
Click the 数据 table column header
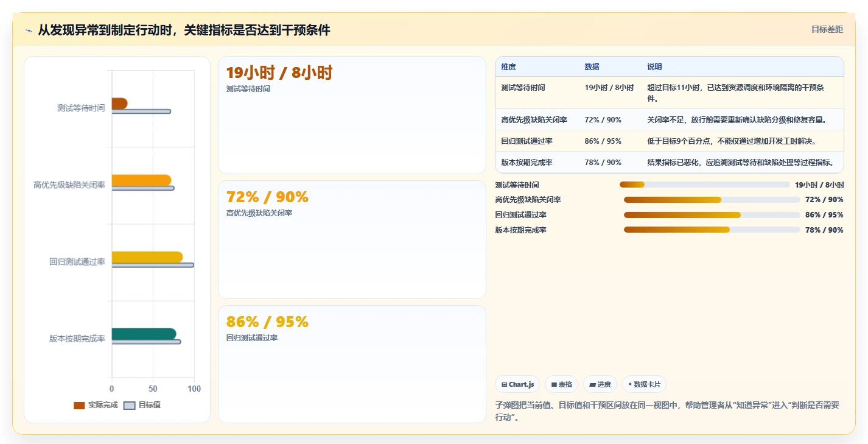(592, 67)
